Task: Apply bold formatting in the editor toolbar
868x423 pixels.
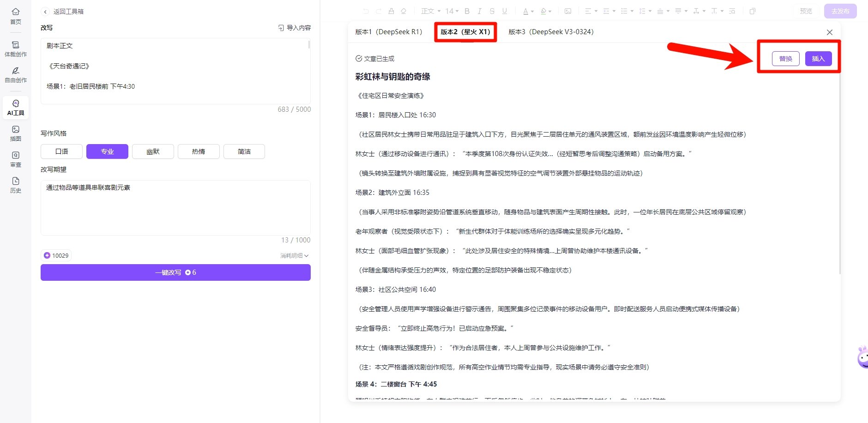Action: [x=467, y=11]
